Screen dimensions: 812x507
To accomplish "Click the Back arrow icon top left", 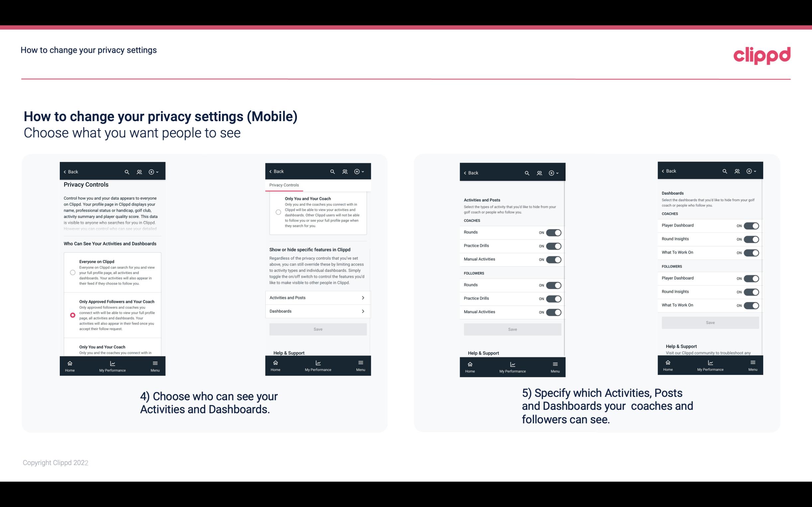I will (x=65, y=172).
